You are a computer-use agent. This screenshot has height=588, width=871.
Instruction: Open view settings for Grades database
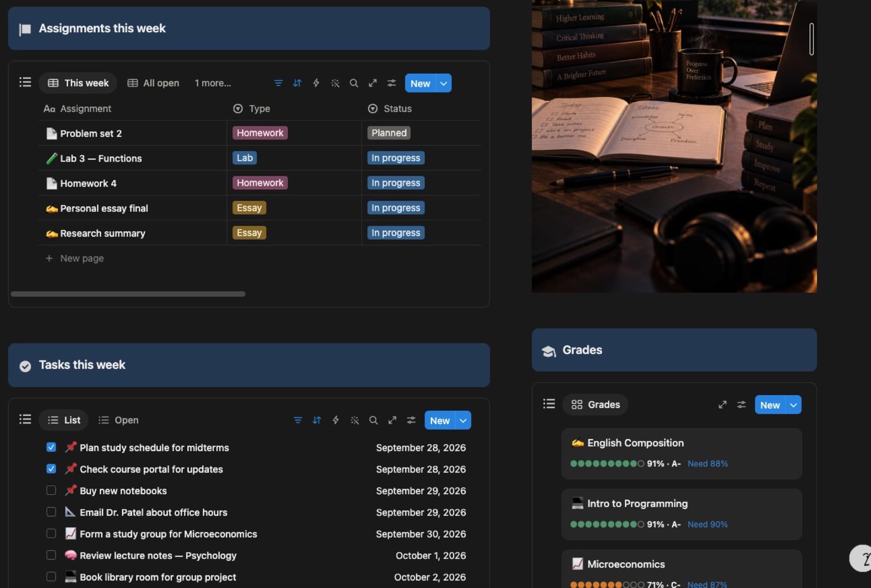(741, 405)
